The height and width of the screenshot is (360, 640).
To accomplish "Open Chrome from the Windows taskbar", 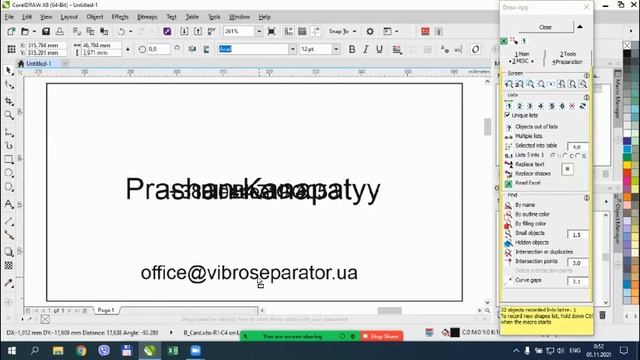I will tap(81, 351).
